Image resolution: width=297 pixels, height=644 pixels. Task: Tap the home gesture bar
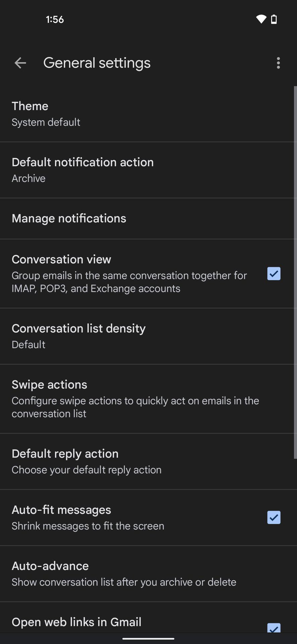pos(148,638)
